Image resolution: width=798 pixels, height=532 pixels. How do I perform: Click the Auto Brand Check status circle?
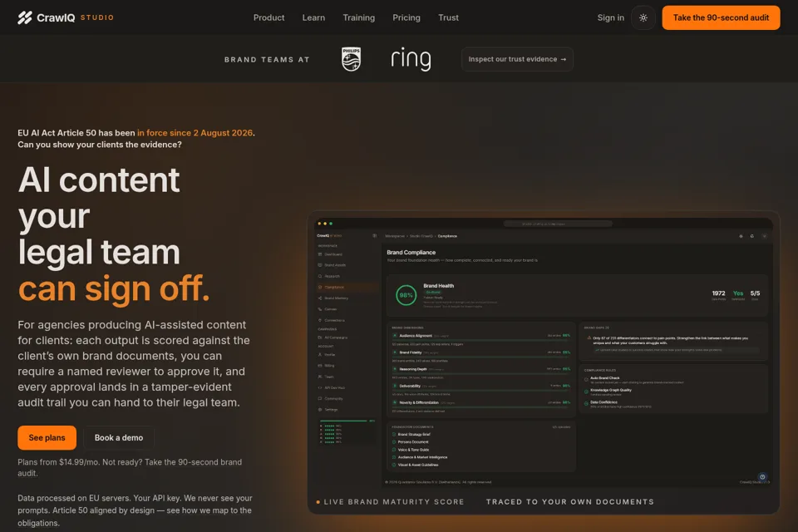[x=586, y=379]
